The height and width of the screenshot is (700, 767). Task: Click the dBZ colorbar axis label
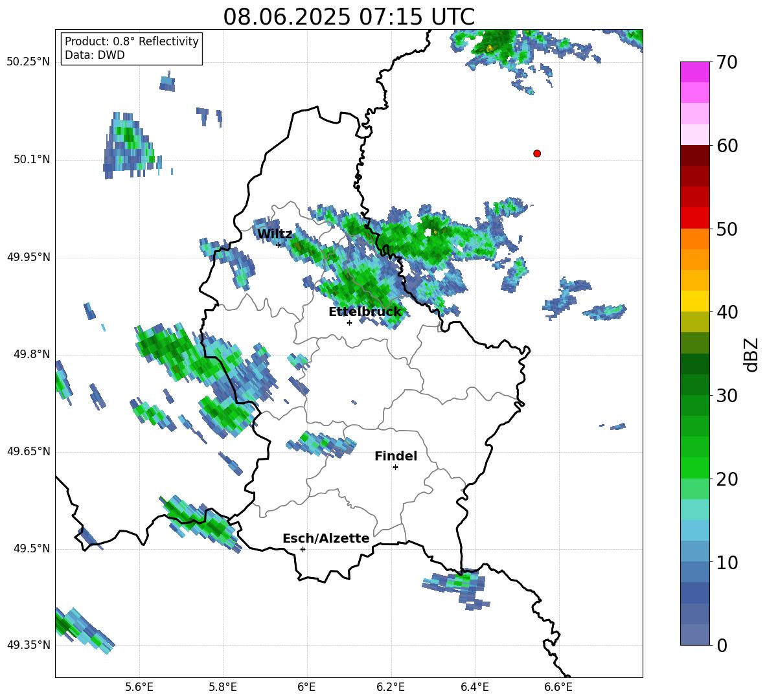(752, 354)
